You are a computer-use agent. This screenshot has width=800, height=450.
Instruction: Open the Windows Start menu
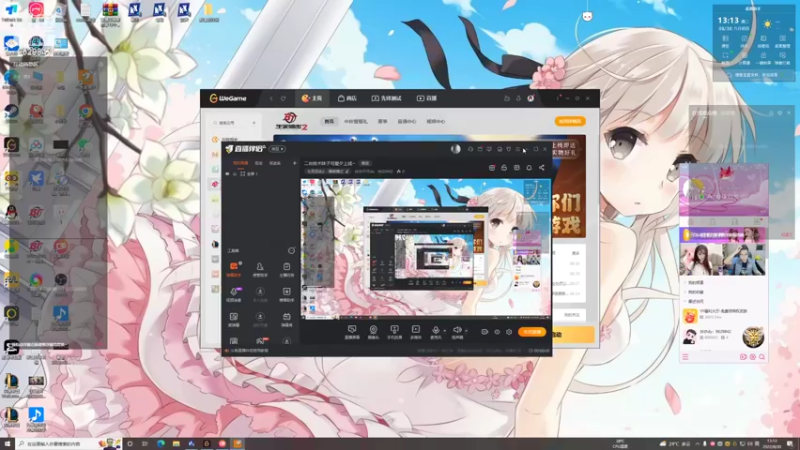click(x=7, y=444)
